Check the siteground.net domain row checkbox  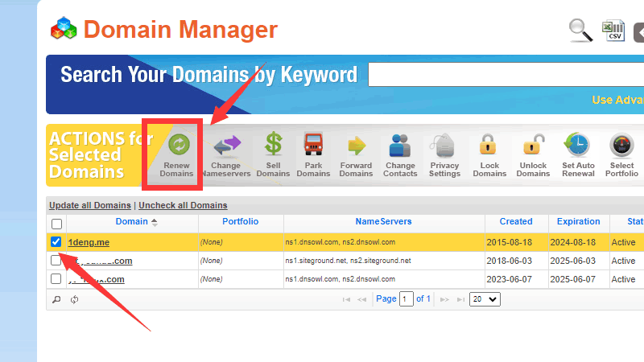56,260
